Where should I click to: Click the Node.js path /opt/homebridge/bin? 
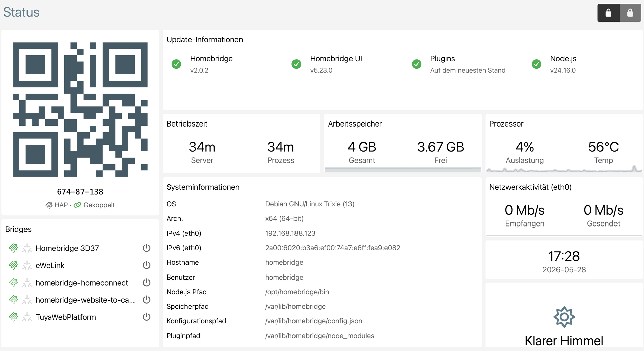click(x=297, y=292)
